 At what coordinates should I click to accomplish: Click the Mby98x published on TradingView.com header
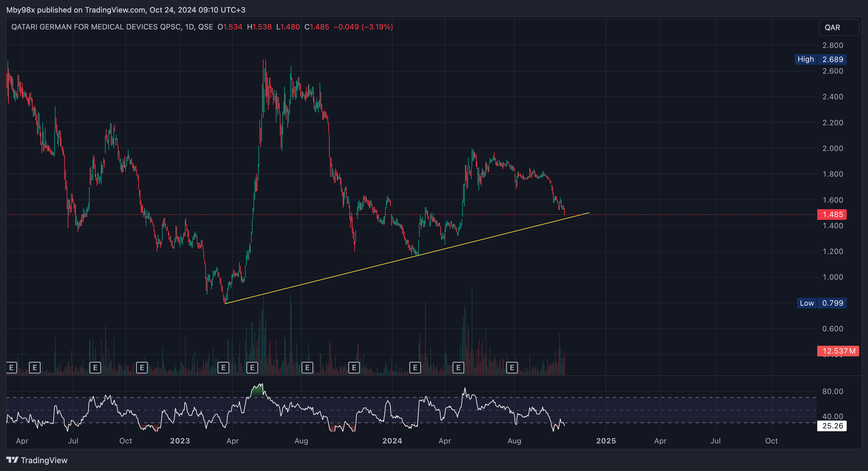(x=126, y=10)
